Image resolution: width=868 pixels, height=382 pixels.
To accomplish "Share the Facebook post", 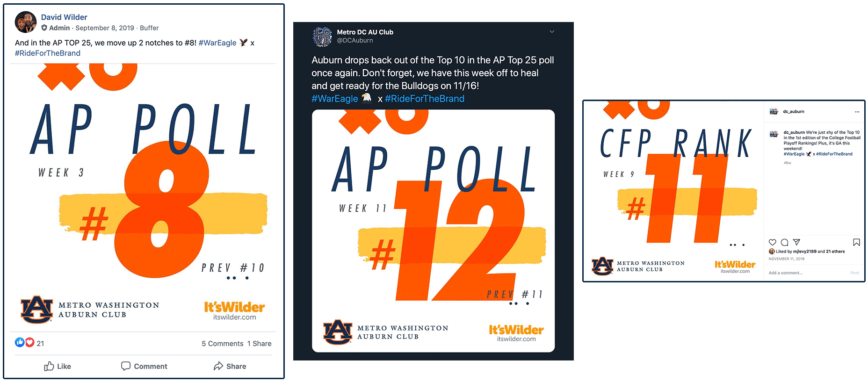I will (230, 366).
